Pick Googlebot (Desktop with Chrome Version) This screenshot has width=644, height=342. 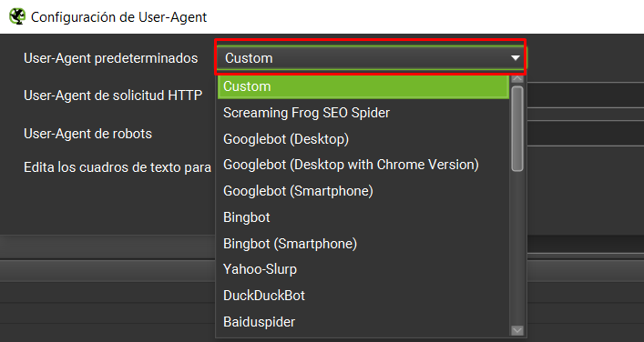click(363, 165)
